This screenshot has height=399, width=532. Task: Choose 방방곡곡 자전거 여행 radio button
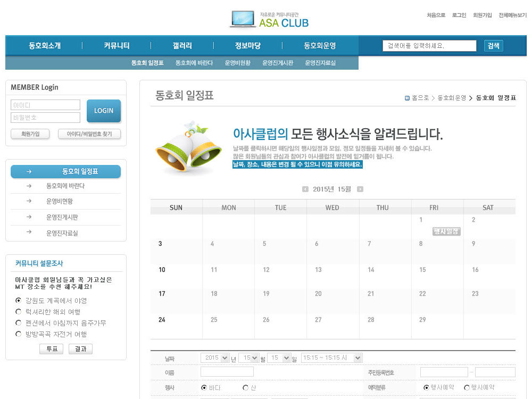tap(19, 334)
